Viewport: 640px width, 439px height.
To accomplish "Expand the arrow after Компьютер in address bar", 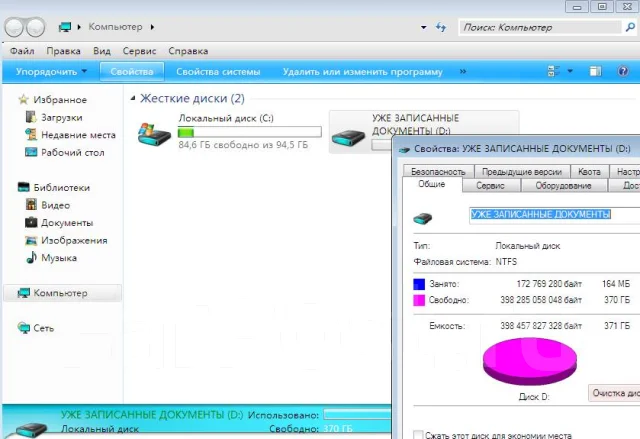I will [152, 27].
